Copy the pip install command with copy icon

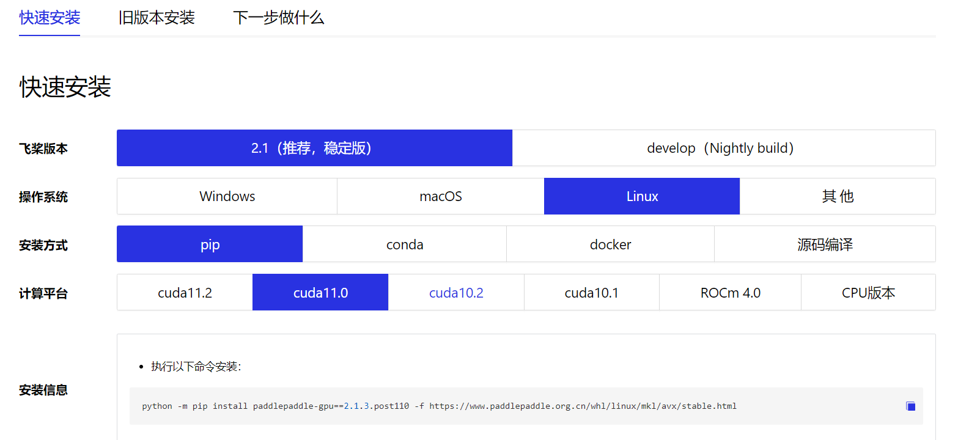pos(910,406)
